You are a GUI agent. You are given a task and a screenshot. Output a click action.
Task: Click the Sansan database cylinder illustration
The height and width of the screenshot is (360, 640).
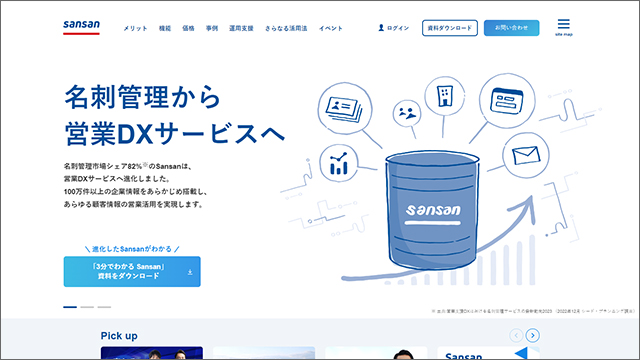[x=432, y=211]
